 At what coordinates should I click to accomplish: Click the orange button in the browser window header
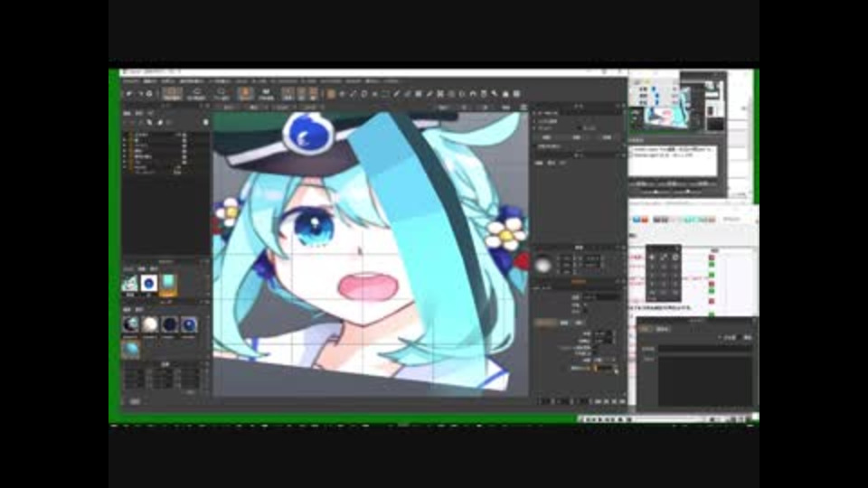645,220
